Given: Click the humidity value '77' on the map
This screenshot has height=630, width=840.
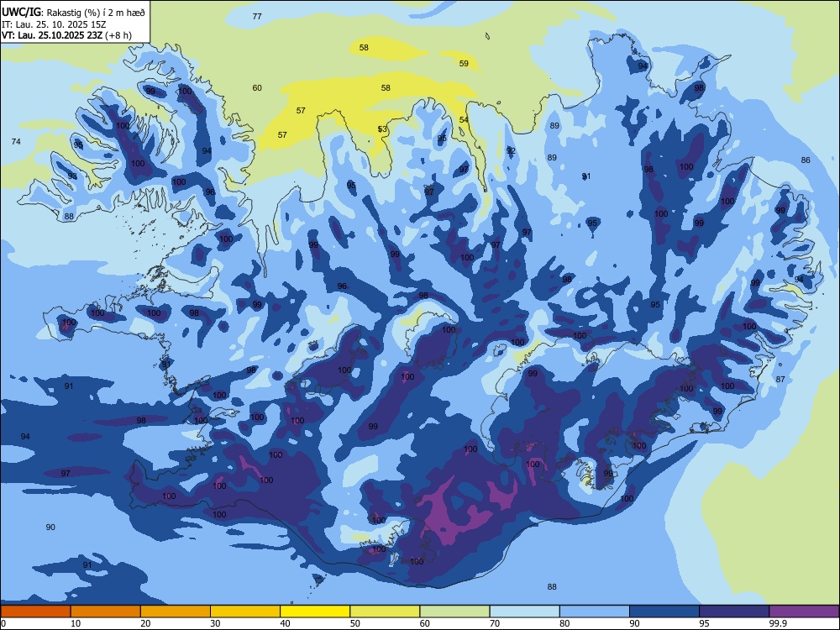Looking at the screenshot, I should (257, 17).
